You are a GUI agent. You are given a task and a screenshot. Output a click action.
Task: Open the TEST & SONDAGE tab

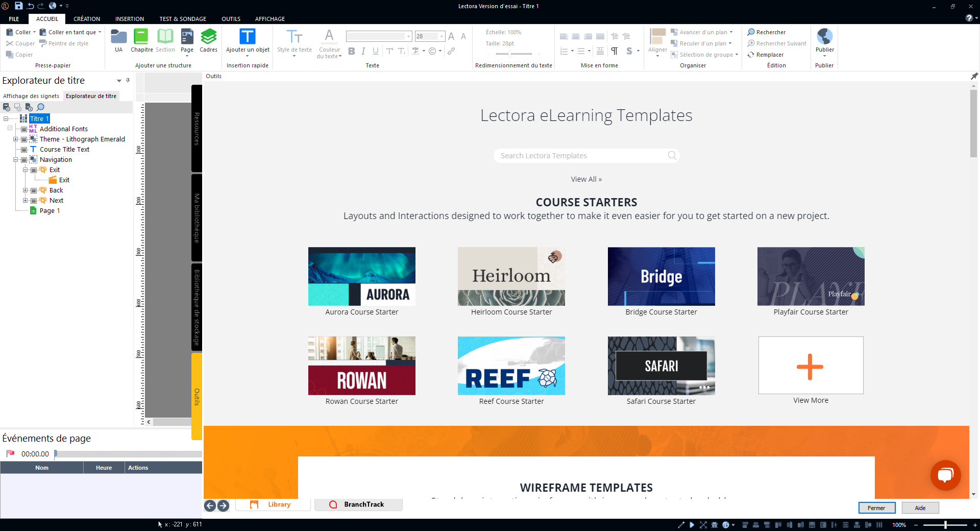tap(183, 19)
